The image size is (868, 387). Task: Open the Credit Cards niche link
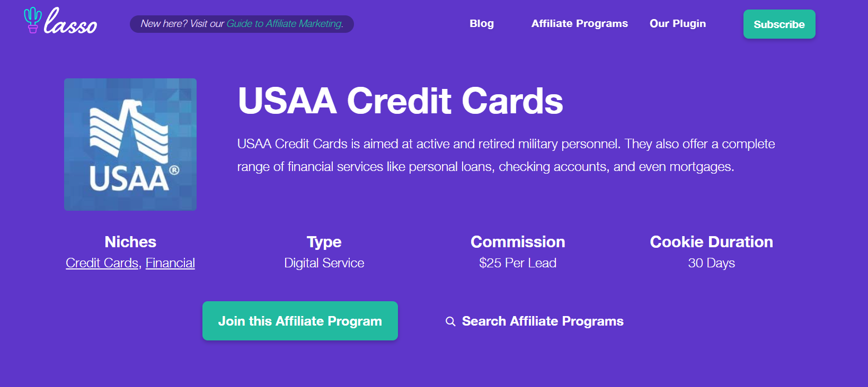(102, 263)
